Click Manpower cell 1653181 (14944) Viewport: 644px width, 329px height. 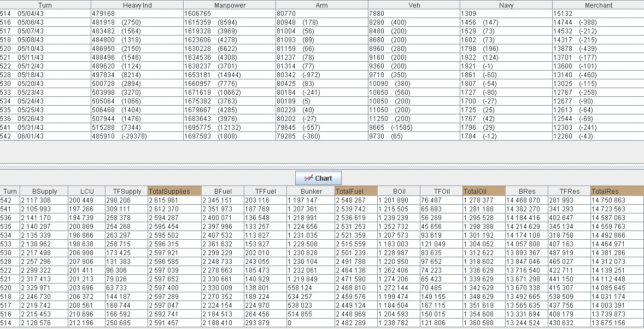click(230, 75)
